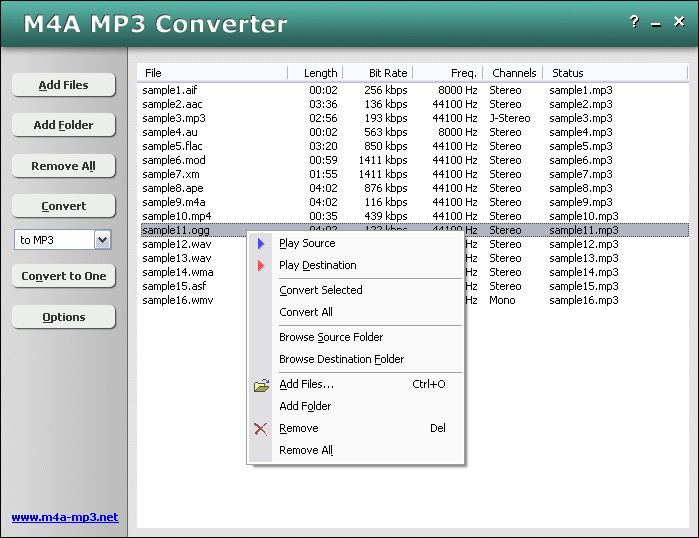This screenshot has width=699, height=538.
Task: Open Browse Source Folder menu entry
Action: pos(331,337)
